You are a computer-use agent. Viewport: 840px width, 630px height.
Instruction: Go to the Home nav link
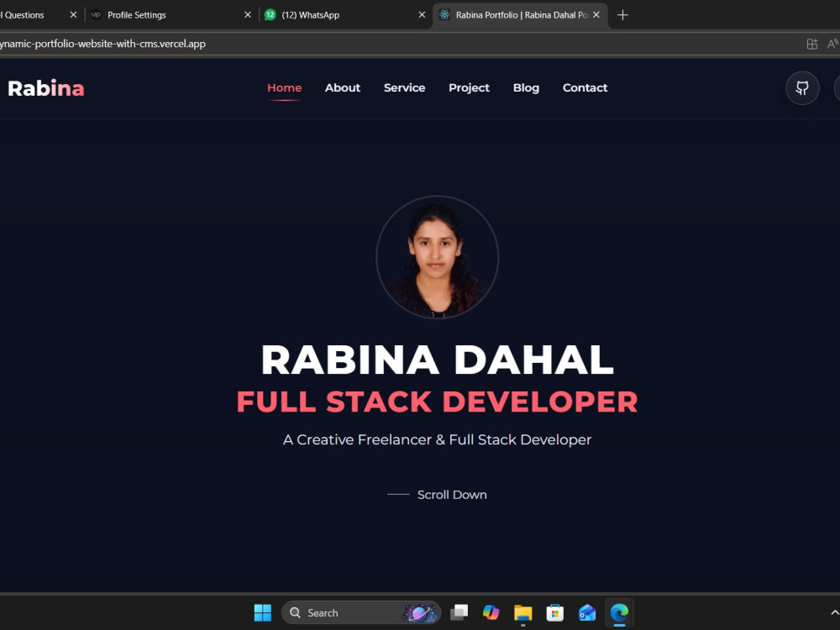point(285,88)
